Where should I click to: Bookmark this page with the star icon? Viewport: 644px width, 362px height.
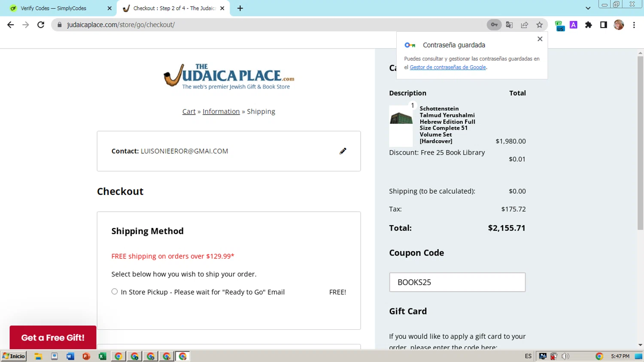[540, 25]
